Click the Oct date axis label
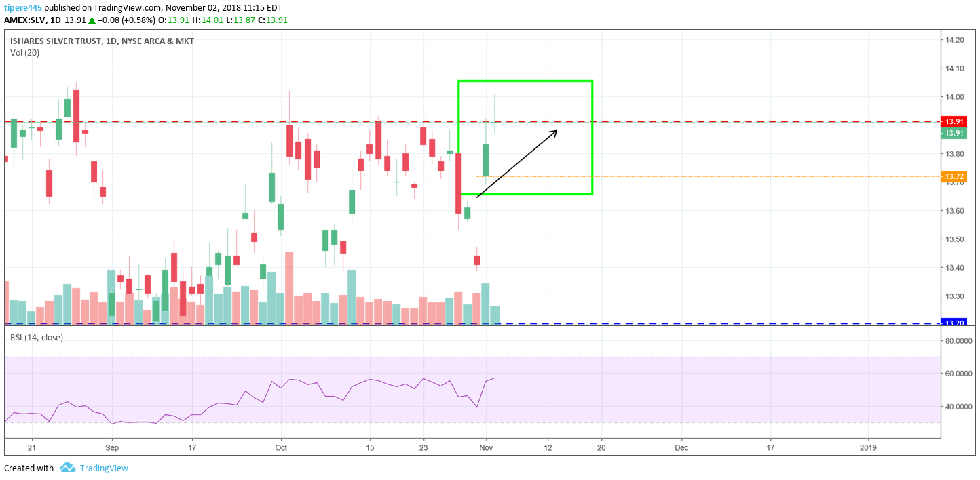Screen dimensions: 980x480 282,447
